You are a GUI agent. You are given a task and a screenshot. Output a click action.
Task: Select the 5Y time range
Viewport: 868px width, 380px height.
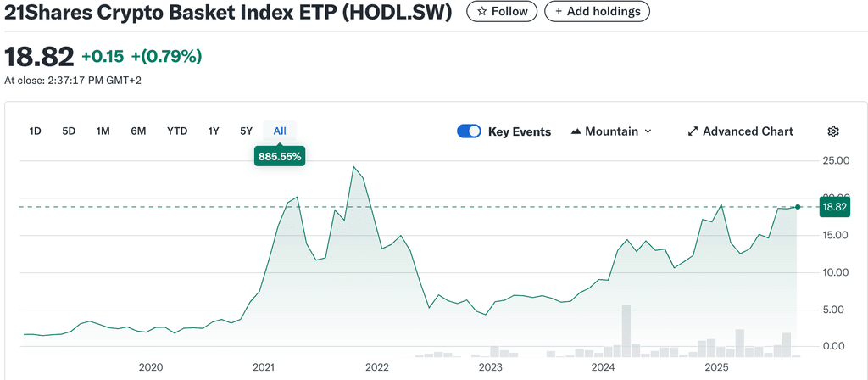point(246,131)
